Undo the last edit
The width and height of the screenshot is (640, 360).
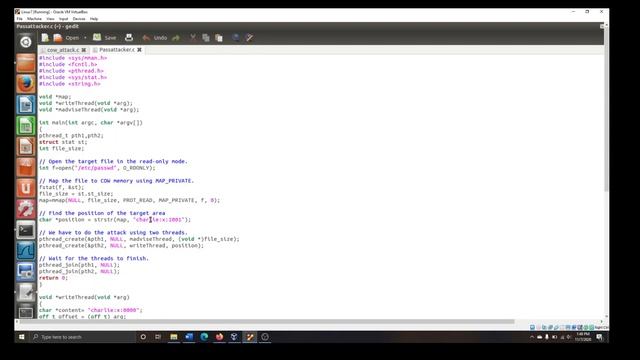click(x=155, y=38)
